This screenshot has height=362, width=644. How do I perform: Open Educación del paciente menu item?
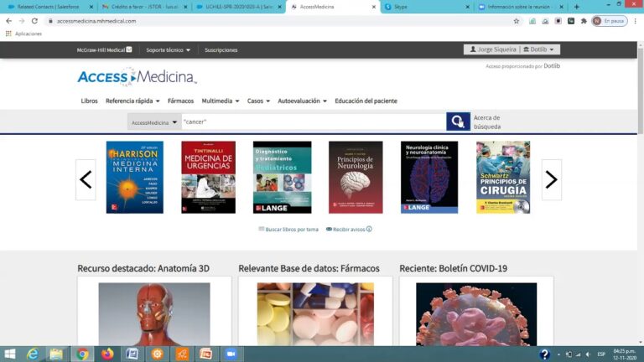pos(366,101)
